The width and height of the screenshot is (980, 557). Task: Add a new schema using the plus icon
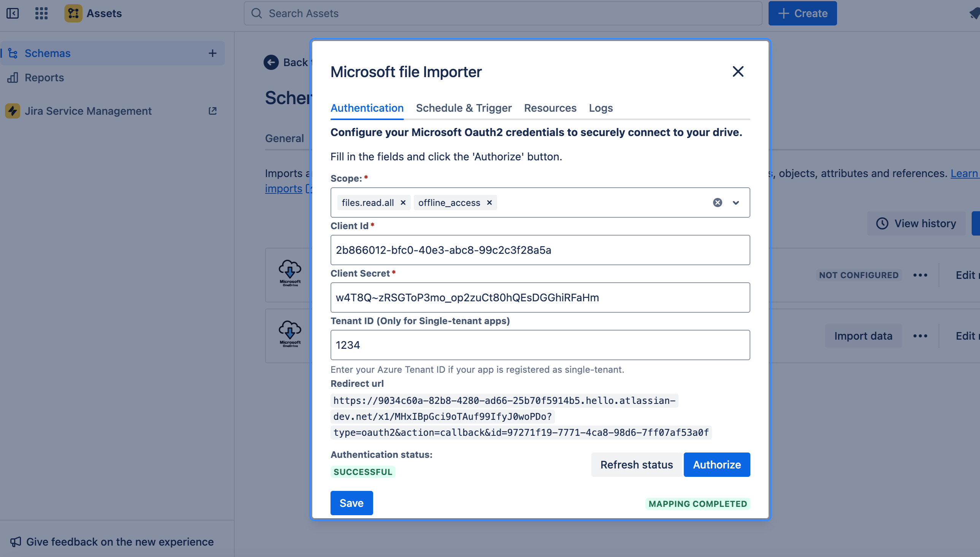213,53
